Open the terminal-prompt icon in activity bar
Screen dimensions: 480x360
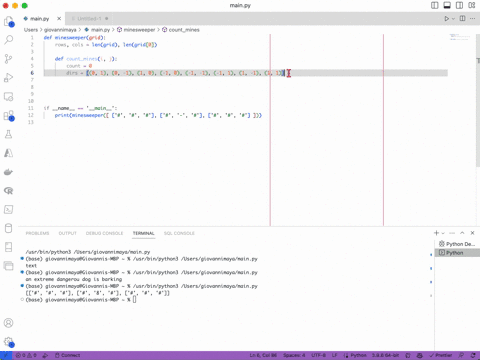9,209
